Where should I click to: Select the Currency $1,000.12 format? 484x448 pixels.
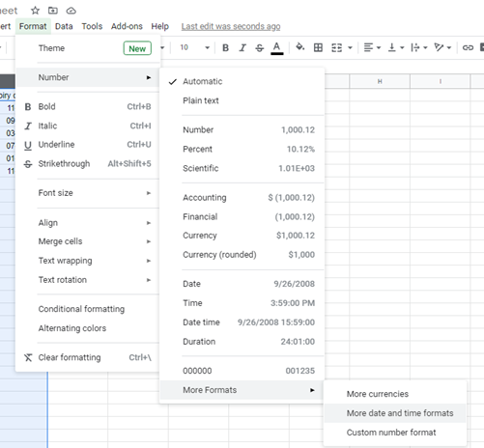(242, 236)
